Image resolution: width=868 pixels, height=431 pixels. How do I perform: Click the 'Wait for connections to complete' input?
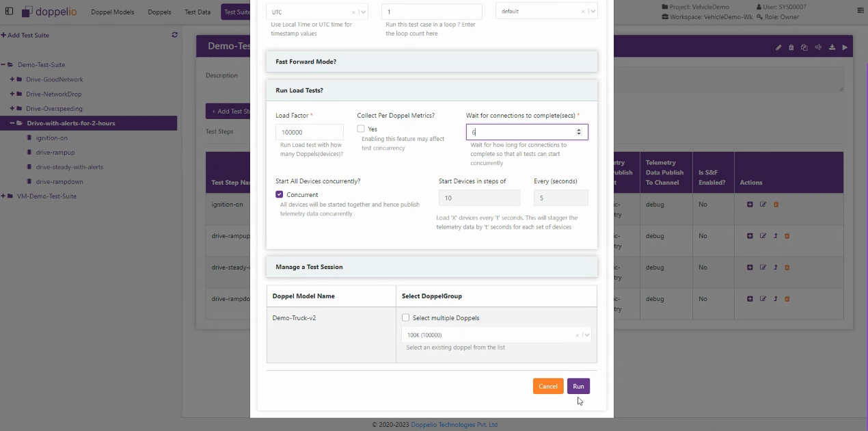(527, 132)
